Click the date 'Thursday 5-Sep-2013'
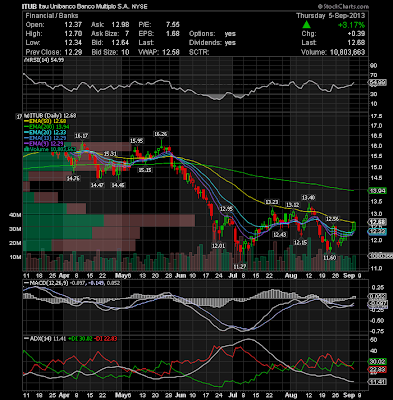The image size is (393, 400). click(331, 16)
